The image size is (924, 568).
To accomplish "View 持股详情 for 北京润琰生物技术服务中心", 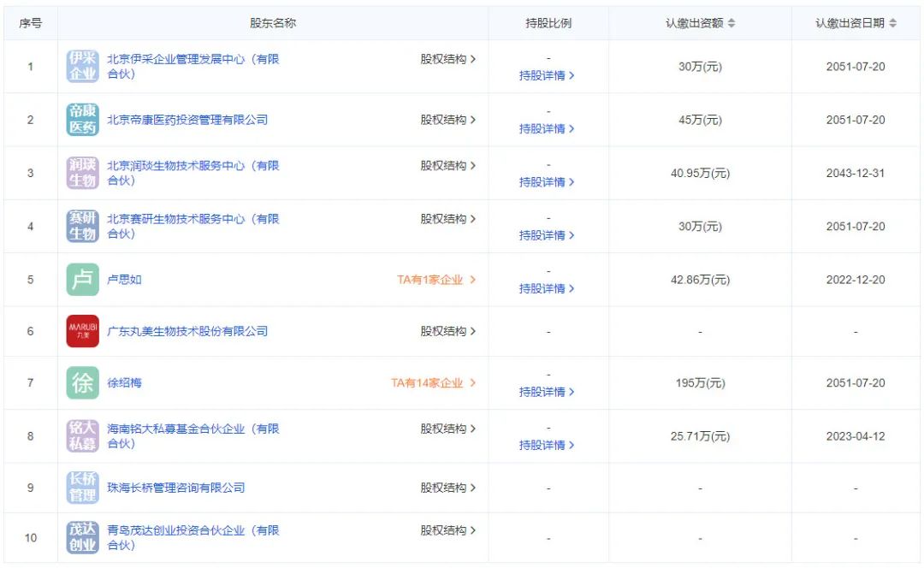I will [x=547, y=182].
